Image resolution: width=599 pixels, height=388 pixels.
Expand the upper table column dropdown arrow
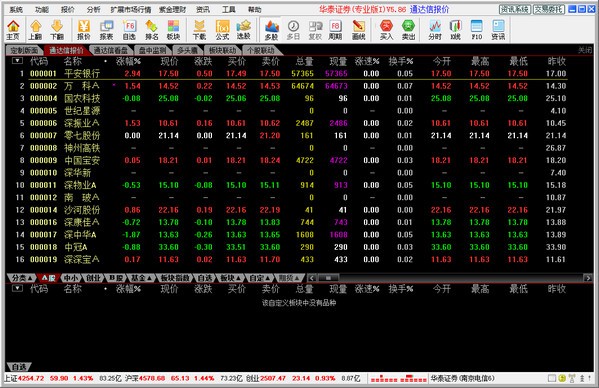(x=17, y=61)
